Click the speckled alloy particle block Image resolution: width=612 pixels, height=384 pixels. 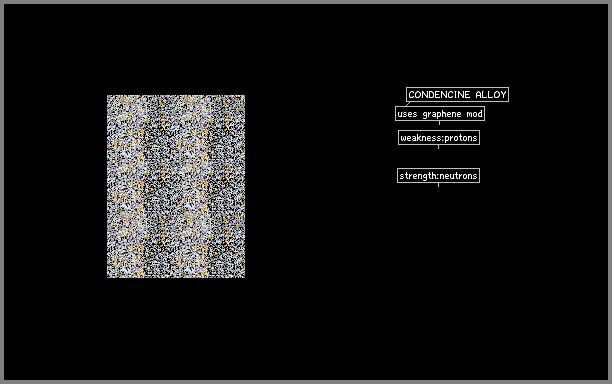176,187
